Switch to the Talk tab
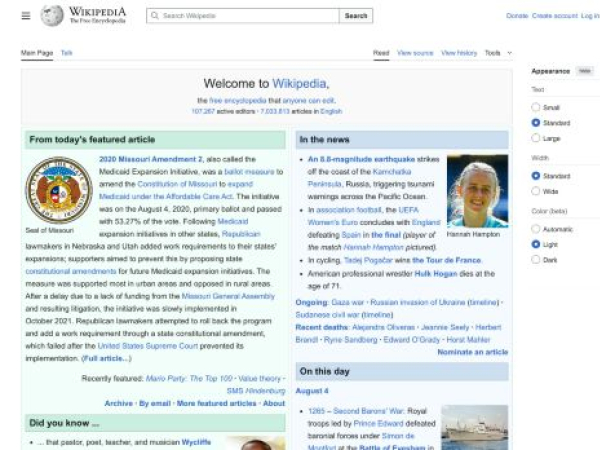Image resolution: width=600 pixels, height=450 pixels. (67, 53)
